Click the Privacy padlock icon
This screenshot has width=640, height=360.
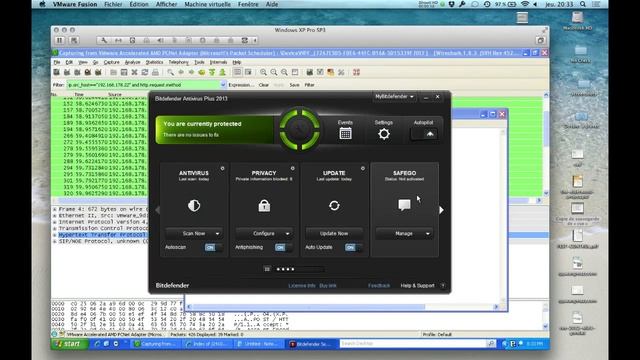pos(264,205)
